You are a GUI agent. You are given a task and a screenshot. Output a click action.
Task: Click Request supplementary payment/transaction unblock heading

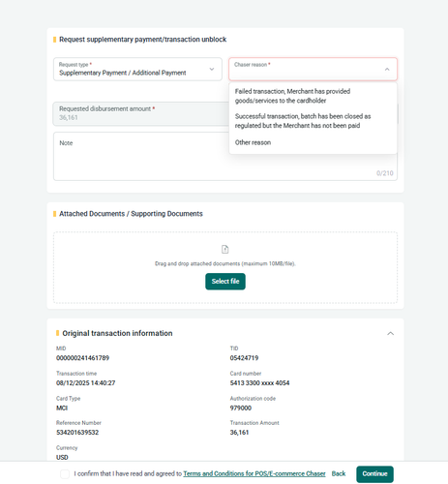(x=142, y=40)
